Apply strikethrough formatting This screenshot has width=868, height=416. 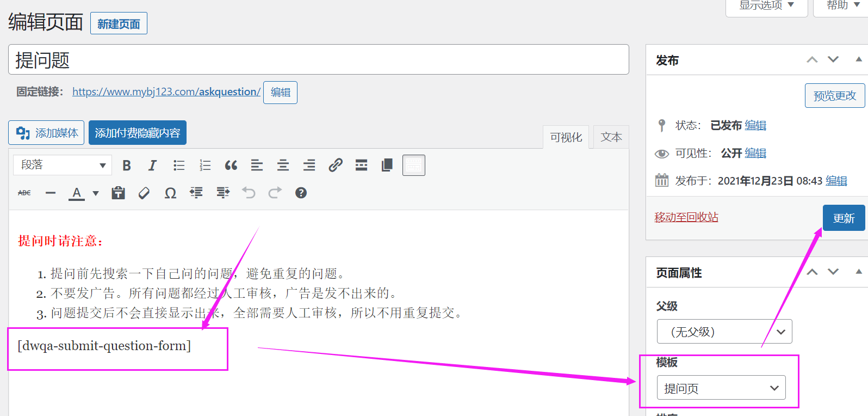pyautogui.click(x=24, y=193)
